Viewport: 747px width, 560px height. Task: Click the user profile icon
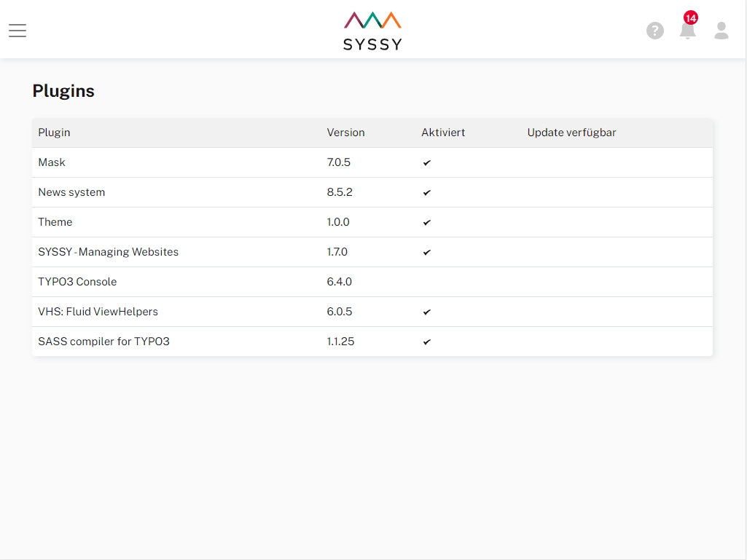[x=721, y=31]
